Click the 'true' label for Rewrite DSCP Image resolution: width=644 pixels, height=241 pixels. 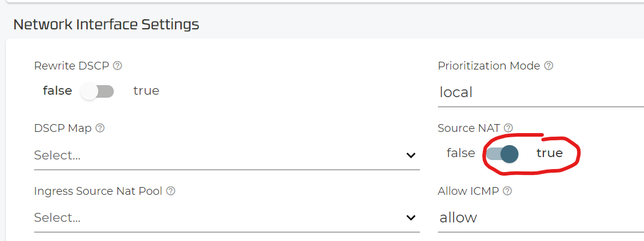(146, 91)
